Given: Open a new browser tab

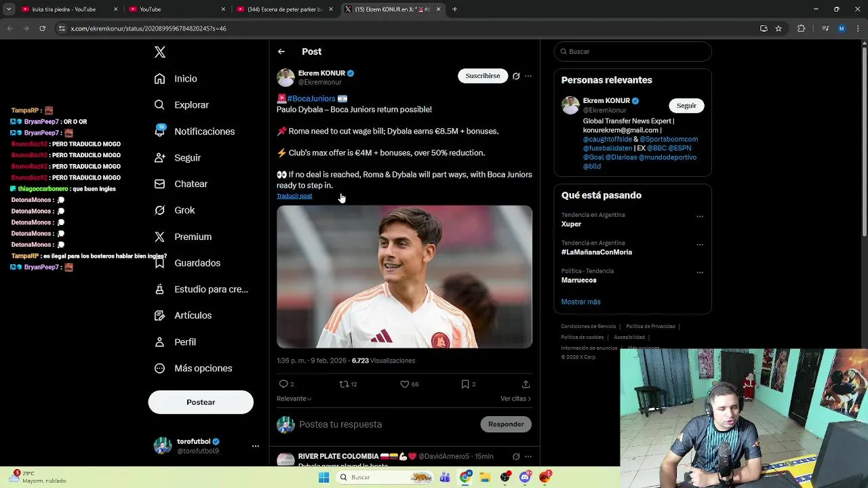Looking at the screenshot, I should [x=454, y=9].
